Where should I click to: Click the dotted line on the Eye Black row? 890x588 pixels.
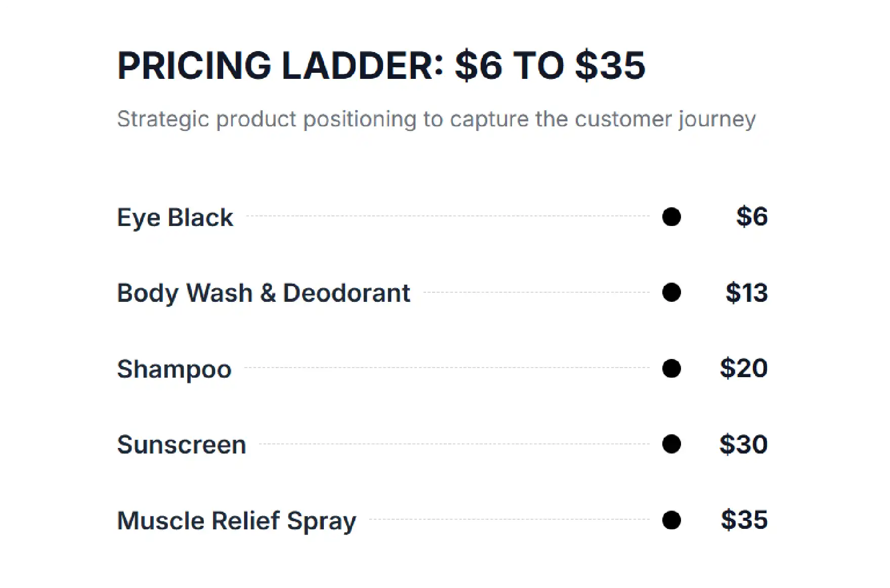[x=448, y=216]
